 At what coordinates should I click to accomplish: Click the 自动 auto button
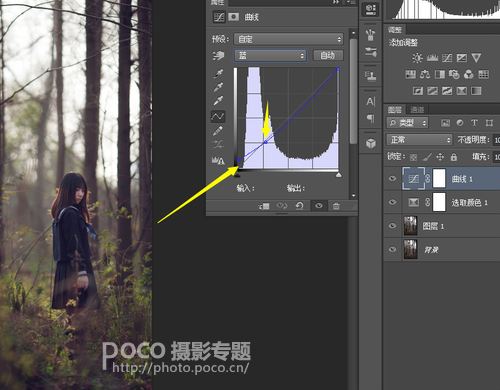pyautogui.click(x=328, y=55)
